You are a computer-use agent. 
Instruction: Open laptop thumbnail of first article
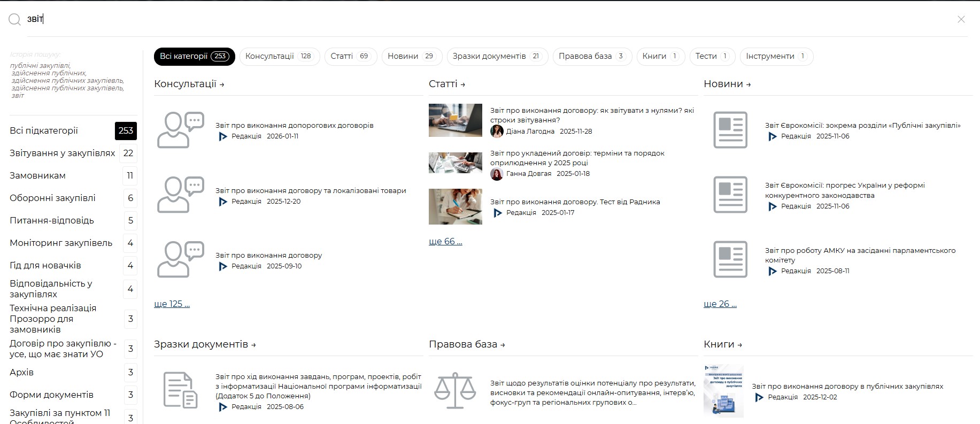455,120
